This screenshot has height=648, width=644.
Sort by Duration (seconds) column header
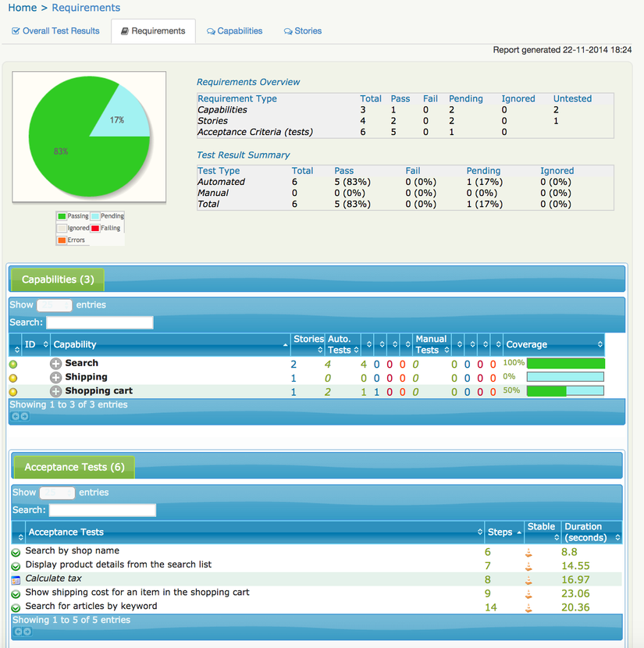(592, 532)
